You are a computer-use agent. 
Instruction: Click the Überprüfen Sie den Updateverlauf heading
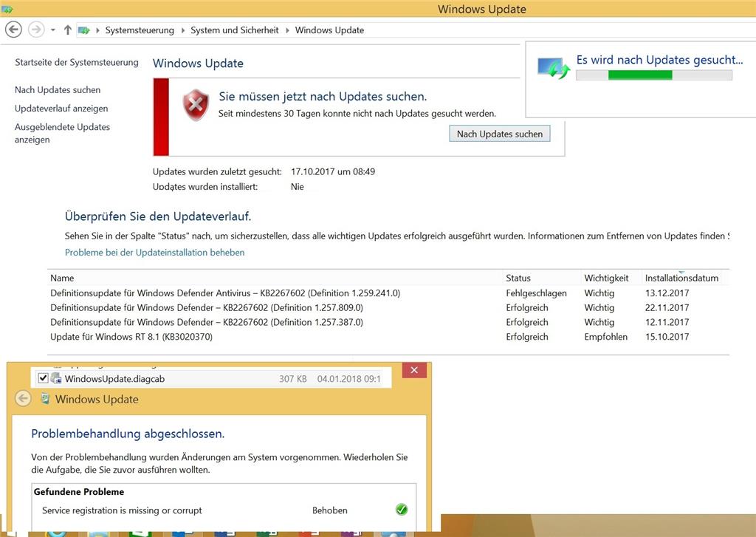[158, 216]
